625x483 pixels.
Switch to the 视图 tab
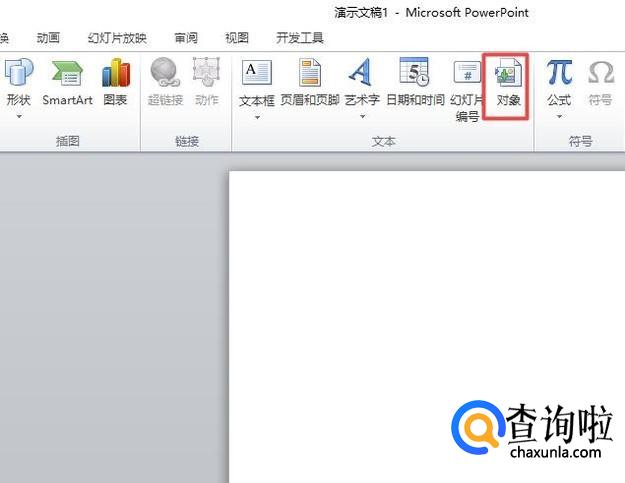(237, 38)
